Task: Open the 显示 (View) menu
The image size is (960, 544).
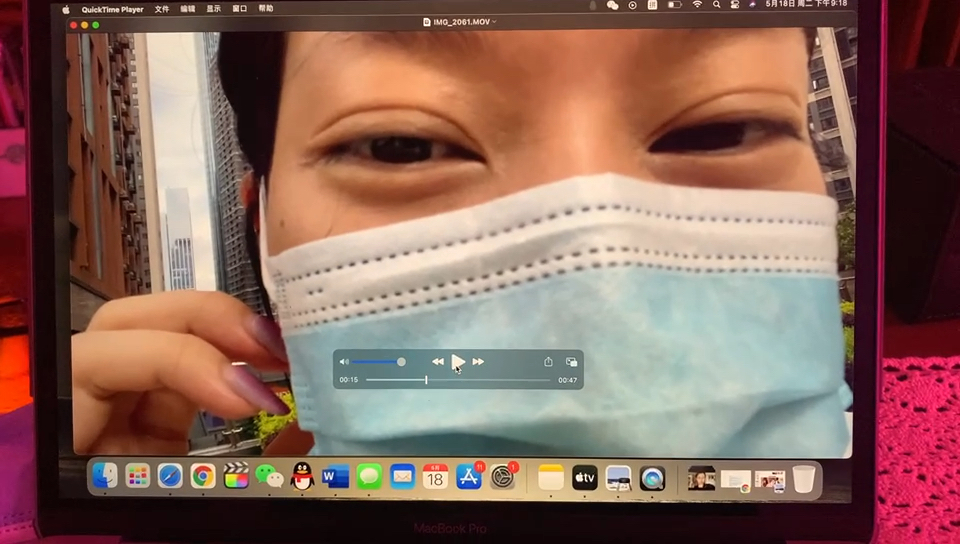Action: tap(214, 8)
